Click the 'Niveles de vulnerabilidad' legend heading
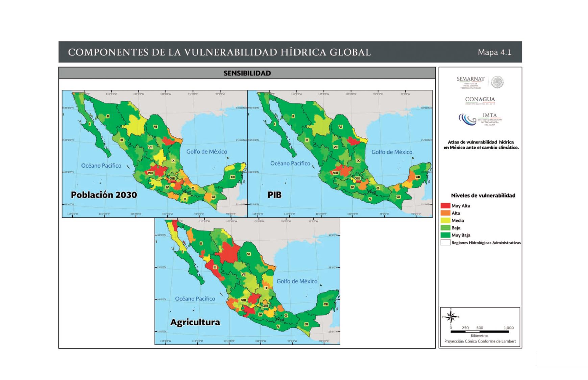 483,196
